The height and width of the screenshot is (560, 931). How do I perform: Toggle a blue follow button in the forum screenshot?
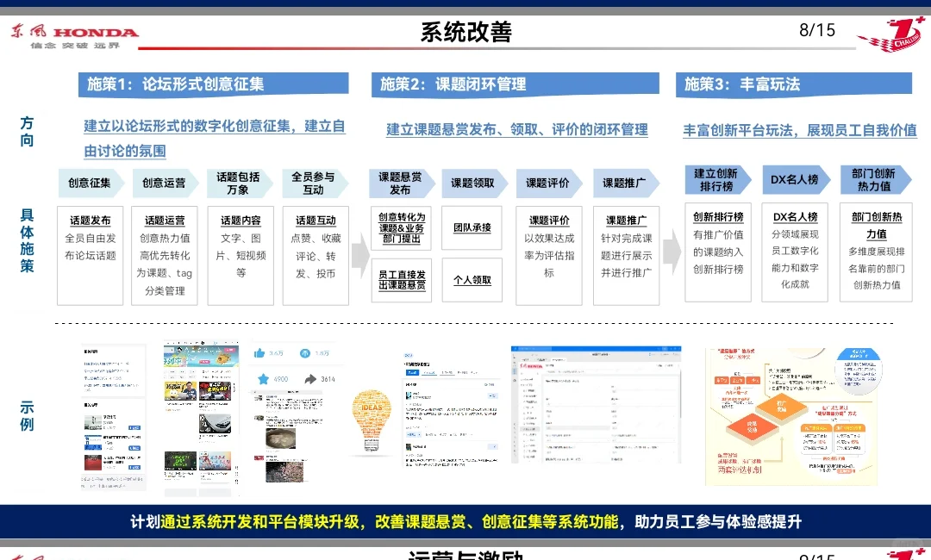point(136,428)
